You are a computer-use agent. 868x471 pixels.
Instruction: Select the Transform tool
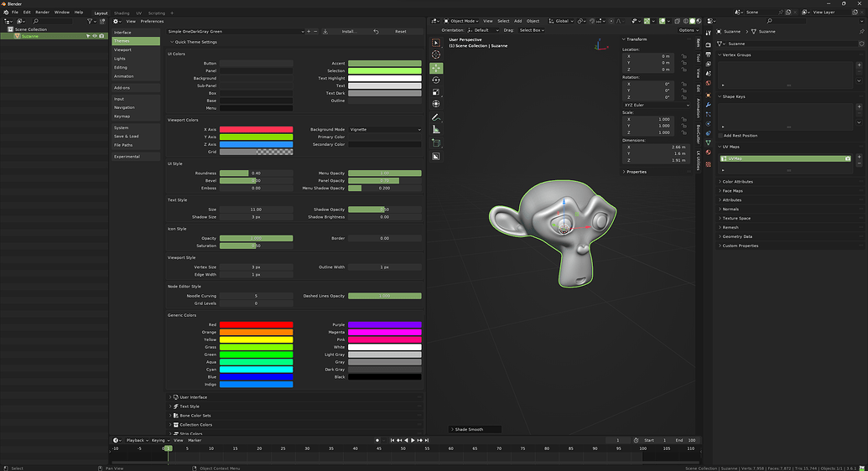tap(436, 104)
